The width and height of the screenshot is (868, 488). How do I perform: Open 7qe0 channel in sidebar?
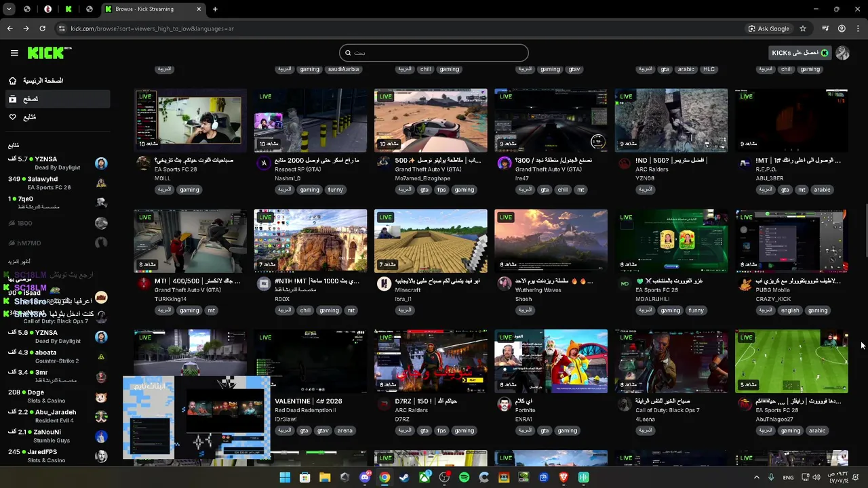pyautogui.click(x=57, y=203)
